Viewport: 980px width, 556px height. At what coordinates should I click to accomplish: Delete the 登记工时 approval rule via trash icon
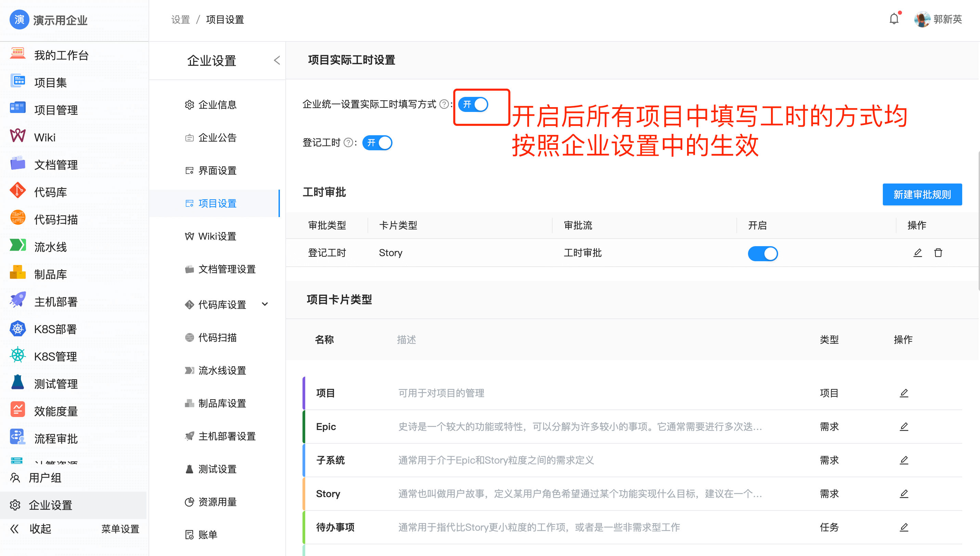coord(938,253)
